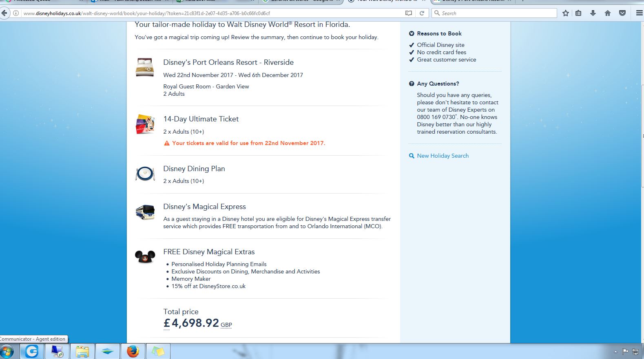Open Firefox from the Windows taskbar
This screenshot has width=644, height=359.
(133, 351)
